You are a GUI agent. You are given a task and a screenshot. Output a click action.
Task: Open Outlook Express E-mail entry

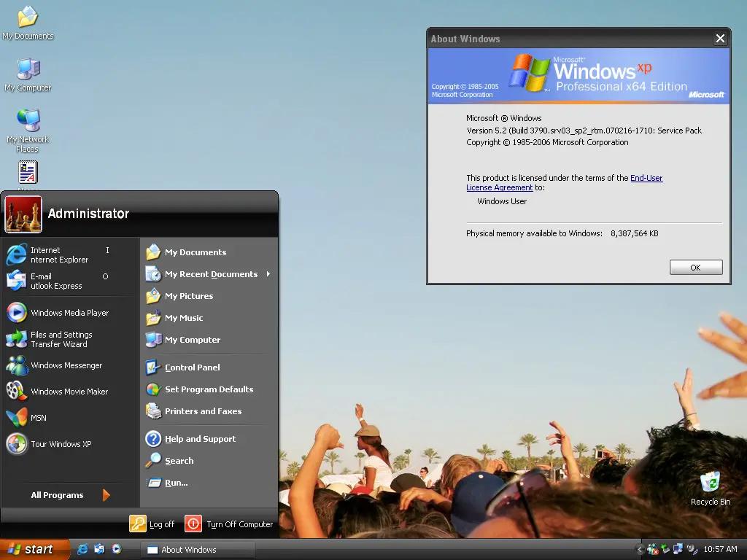(x=57, y=281)
